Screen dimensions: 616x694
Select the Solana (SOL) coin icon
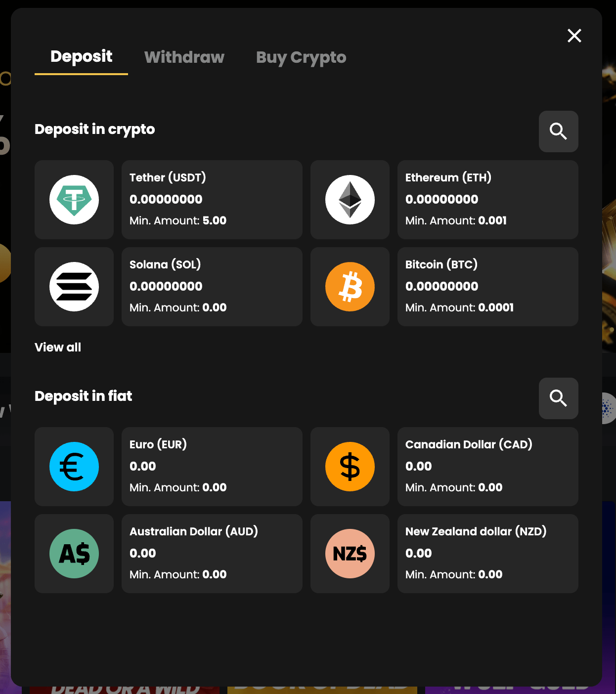[x=74, y=287]
